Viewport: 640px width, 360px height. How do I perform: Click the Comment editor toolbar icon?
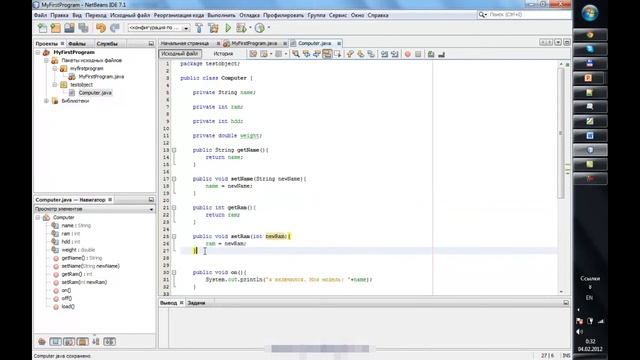pyautogui.click(x=431, y=54)
